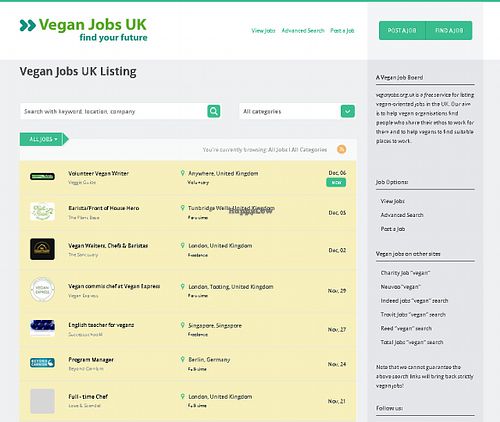Image resolution: width=500 pixels, height=422 pixels.
Task: Click "Nov. 29" date text
Action: (337, 291)
